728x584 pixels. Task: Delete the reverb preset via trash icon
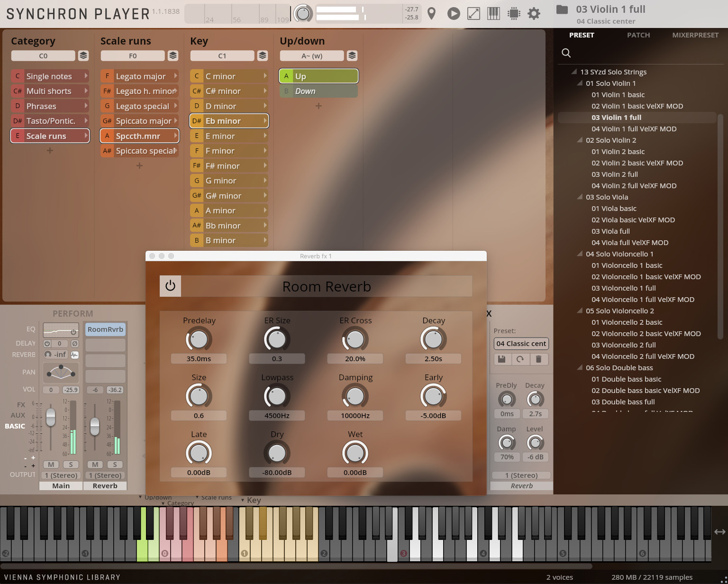pos(539,359)
